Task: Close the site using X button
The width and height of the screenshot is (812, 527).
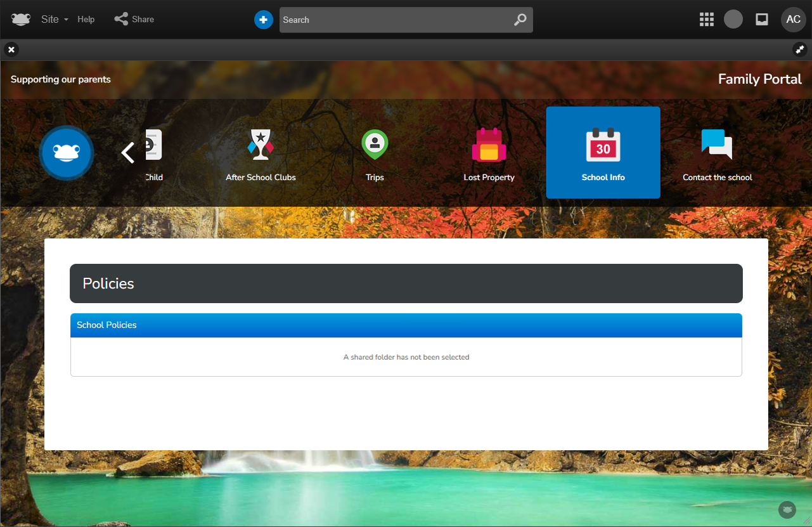Action: coord(11,49)
